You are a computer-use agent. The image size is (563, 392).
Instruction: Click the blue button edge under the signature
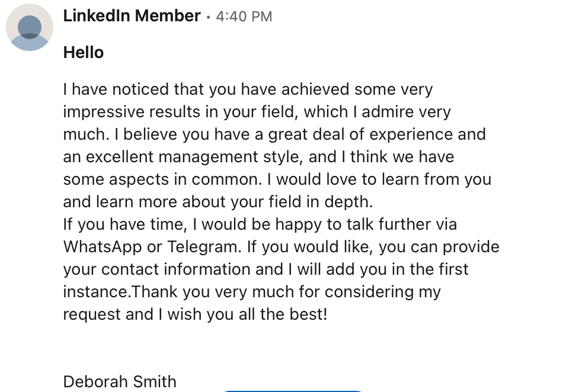[293, 391]
